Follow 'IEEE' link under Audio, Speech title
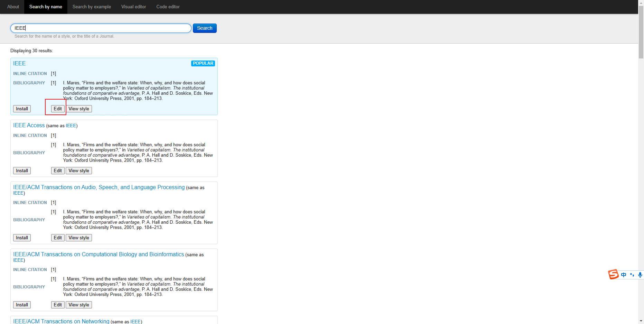 pyautogui.click(x=18, y=193)
